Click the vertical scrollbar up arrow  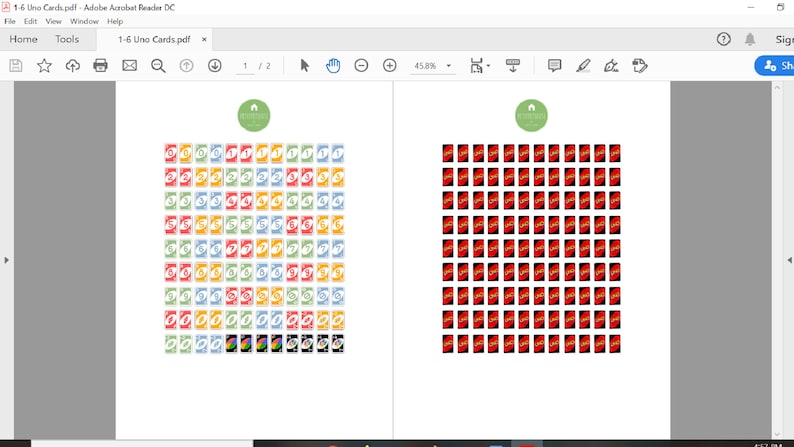point(777,88)
